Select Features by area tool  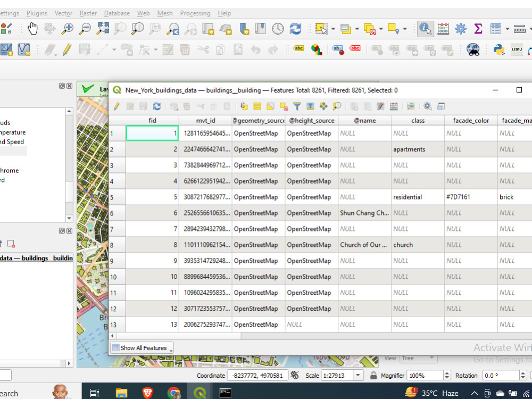coord(321,29)
